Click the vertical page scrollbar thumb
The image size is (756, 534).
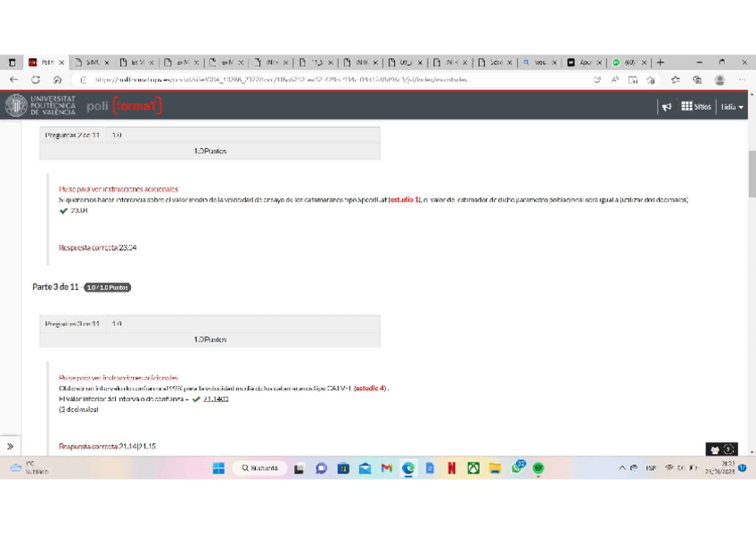752,174
